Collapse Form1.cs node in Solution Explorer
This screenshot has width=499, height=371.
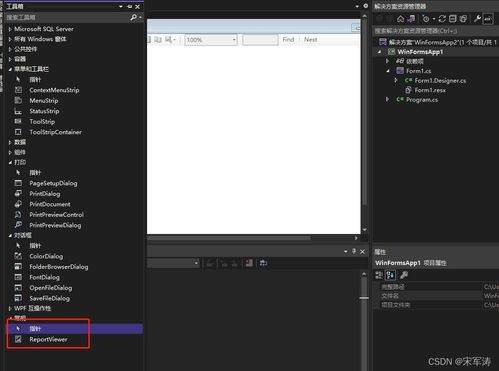[388, 71]
